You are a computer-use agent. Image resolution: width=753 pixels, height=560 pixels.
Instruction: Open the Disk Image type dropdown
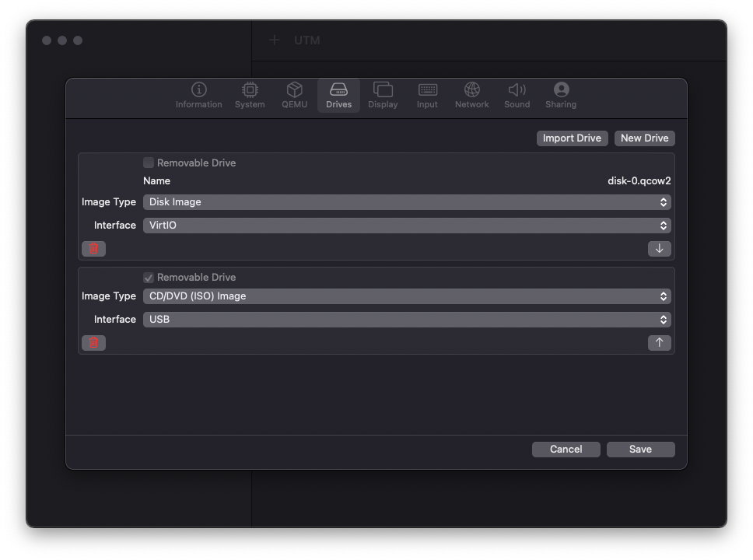[407, 202]
